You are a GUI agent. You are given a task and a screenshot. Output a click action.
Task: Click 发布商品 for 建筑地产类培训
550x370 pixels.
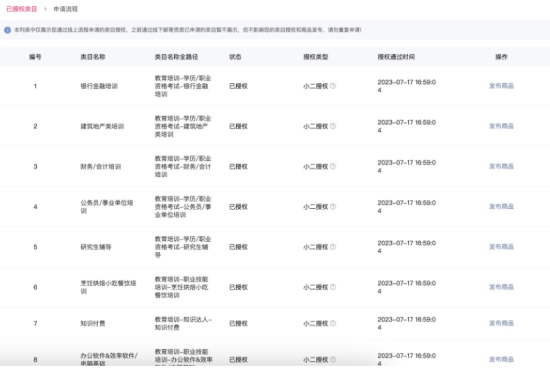501,126
